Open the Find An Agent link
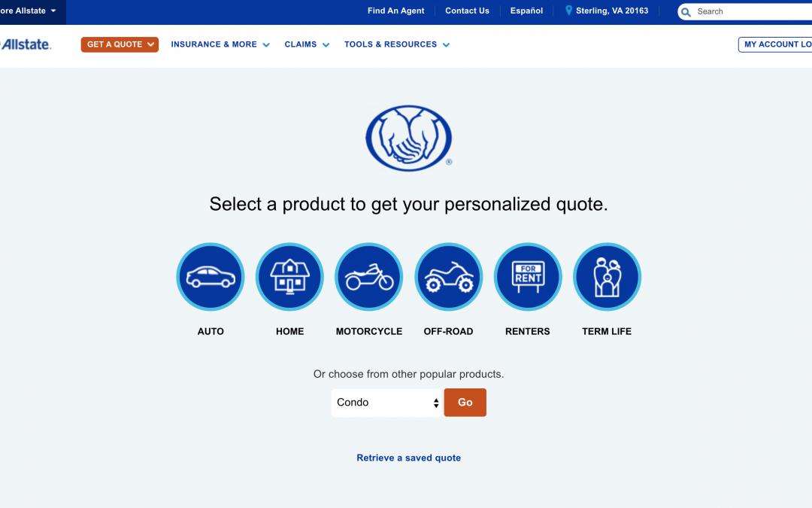This screenshot has height=508, width=812. pyautogui.click(x=395, y=11)
